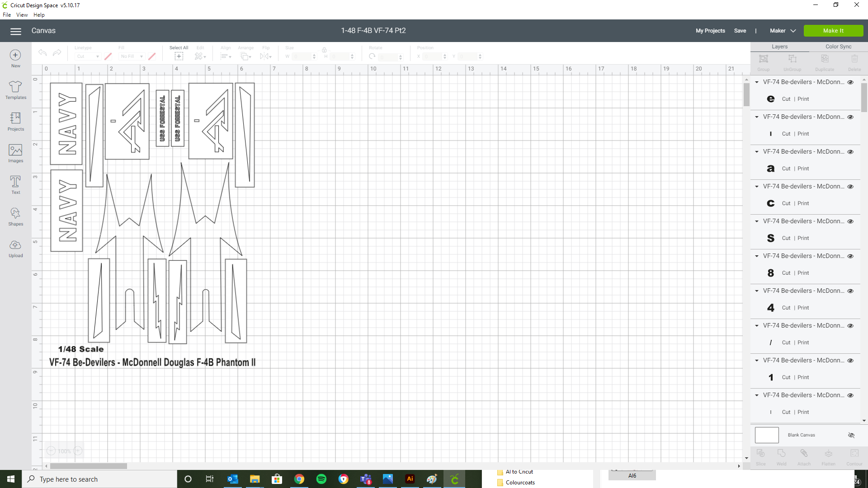Open the Shapes menu

[15, 216]
